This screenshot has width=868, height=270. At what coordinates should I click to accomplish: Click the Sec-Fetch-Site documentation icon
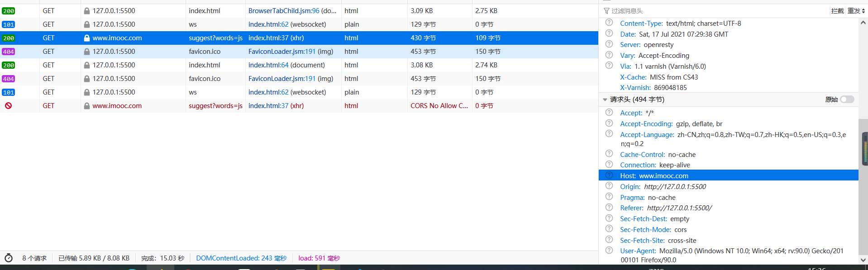609,240
